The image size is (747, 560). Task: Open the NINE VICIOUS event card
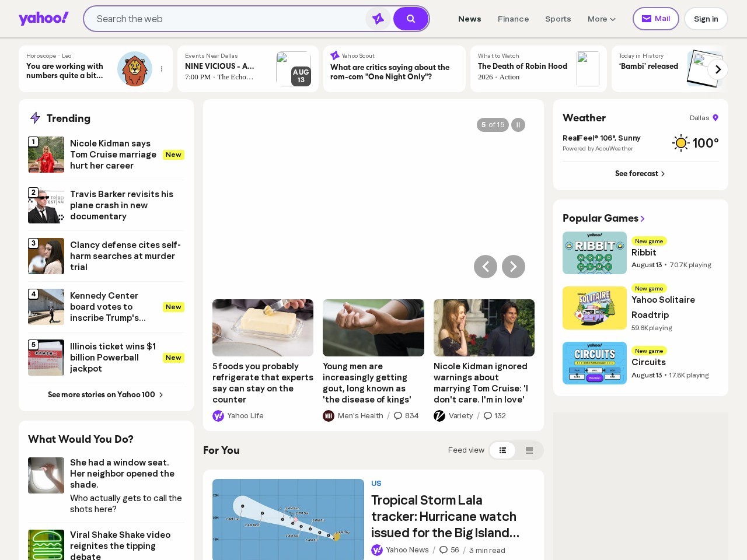click(x=248, y=69)
